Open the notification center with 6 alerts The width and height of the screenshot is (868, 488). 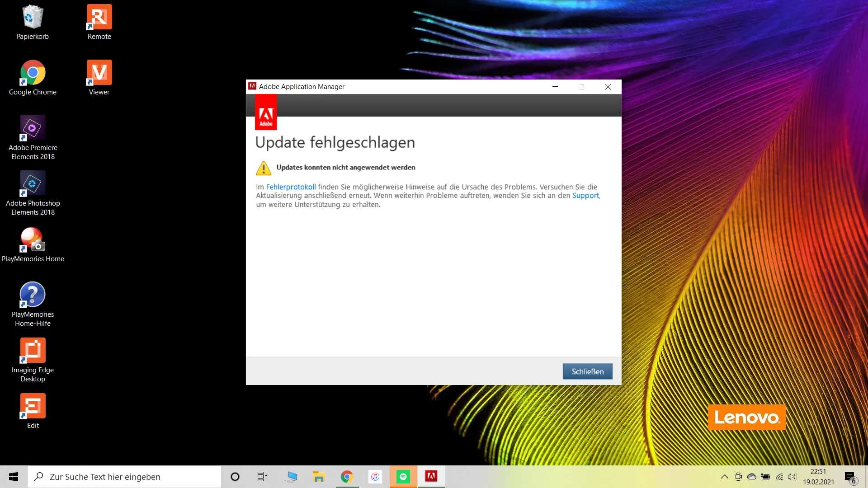pyautogui.click(x=850, y=477)
